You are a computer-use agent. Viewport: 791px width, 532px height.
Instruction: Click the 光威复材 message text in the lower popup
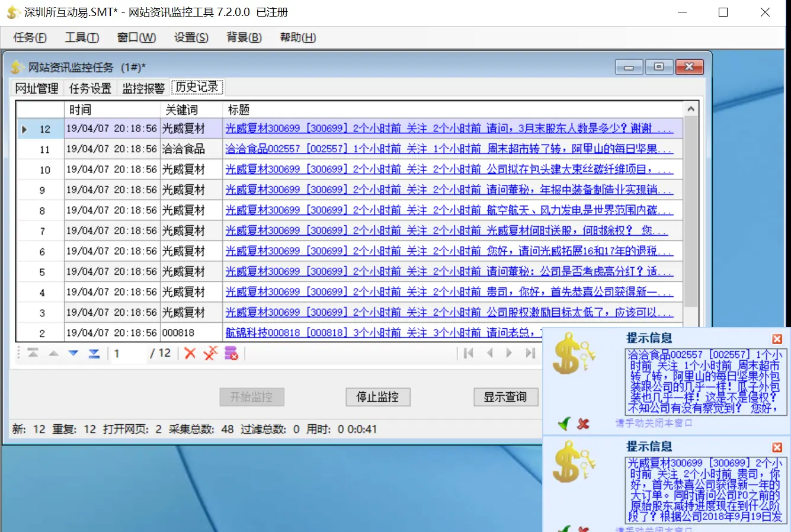point(704,490)
